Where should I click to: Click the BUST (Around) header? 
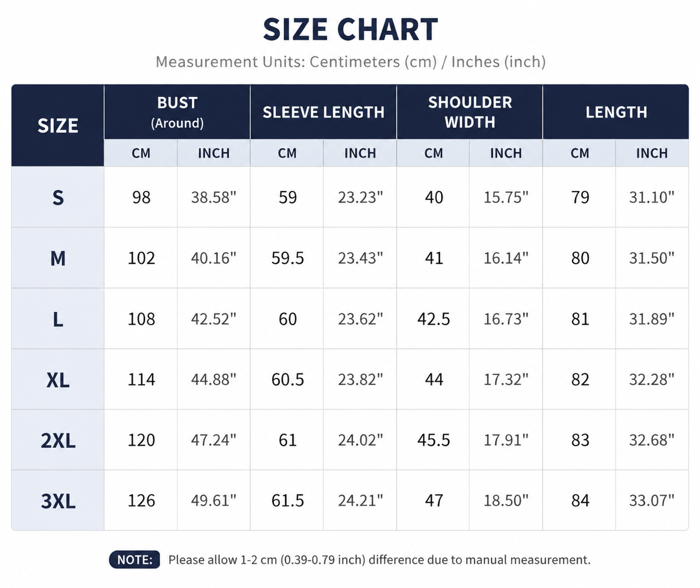[x=177, y=112]
